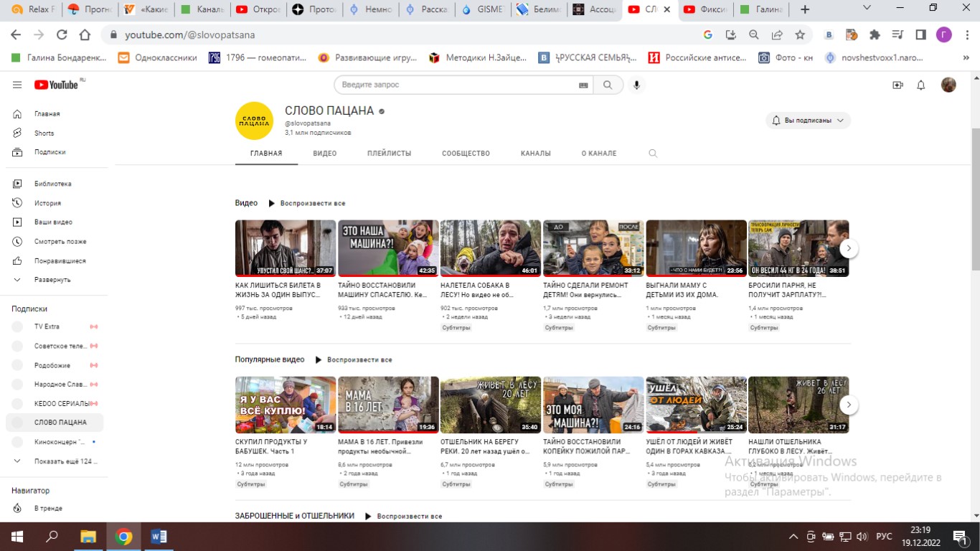Click the create video camera icon
The height and width of the screenshot is (551, 980).
[897, 85]
